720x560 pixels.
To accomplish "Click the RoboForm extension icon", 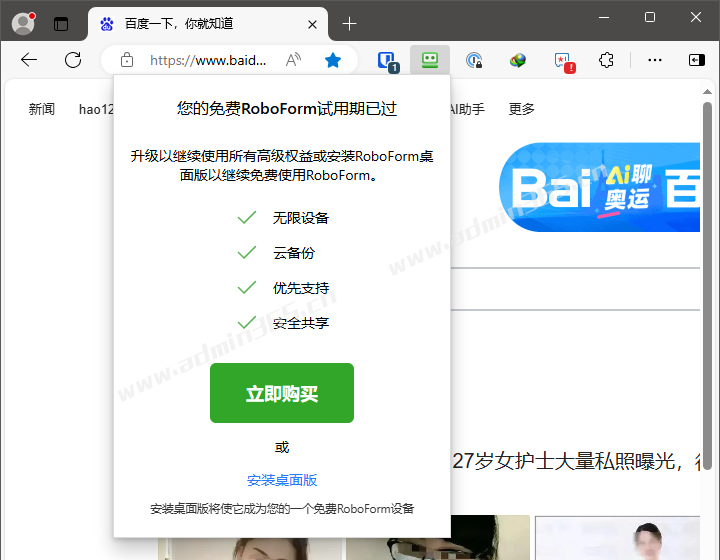I will tap(430, 60).
